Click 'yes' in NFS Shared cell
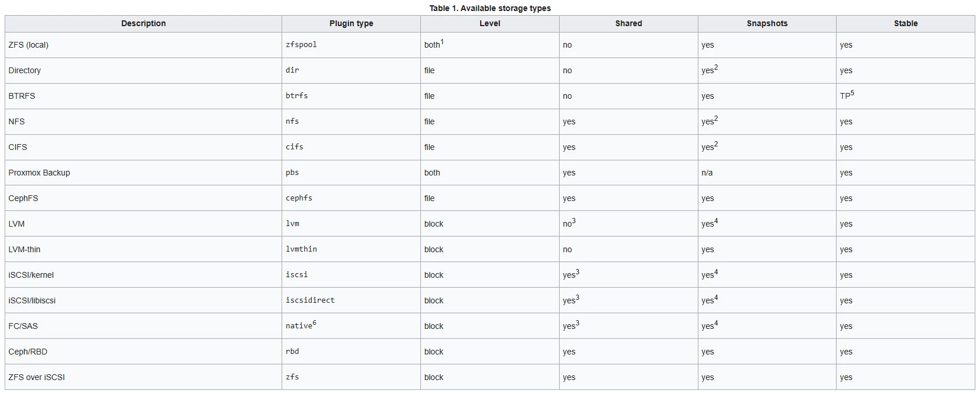The width and height of the screenshot is (980, 394). pos(569,122)
